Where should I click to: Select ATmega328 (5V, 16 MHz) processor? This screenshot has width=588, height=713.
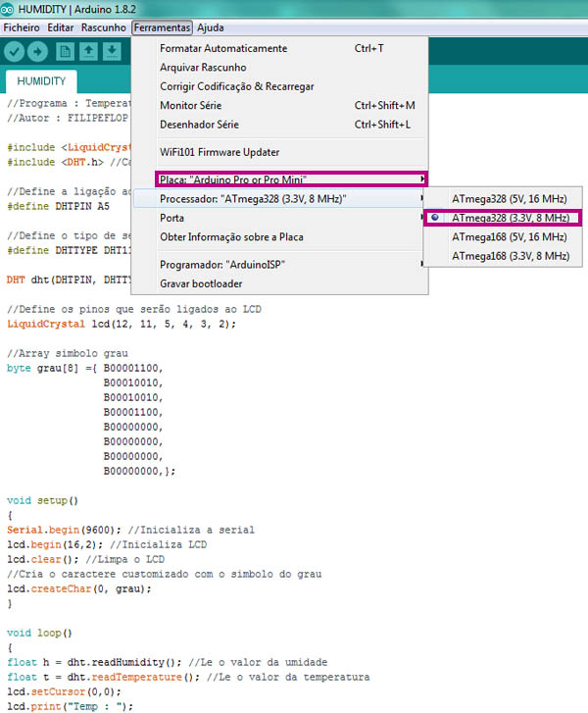tap(503, 199)
